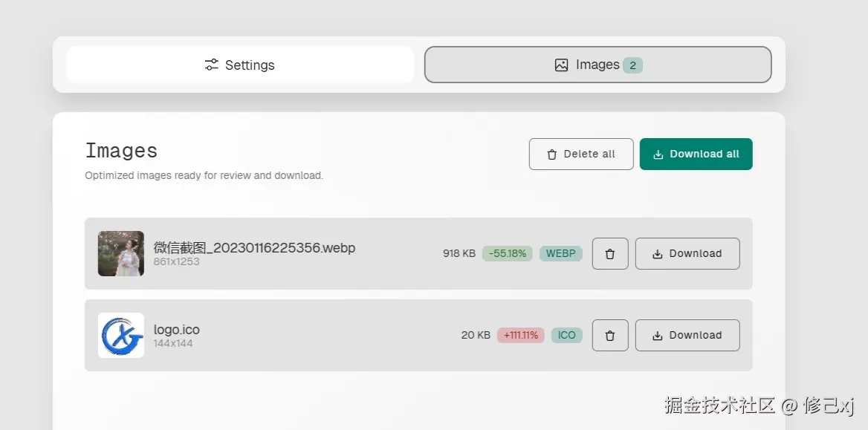Delete the webp image with trash icon
868x430 pixels.
coord(610,253)
